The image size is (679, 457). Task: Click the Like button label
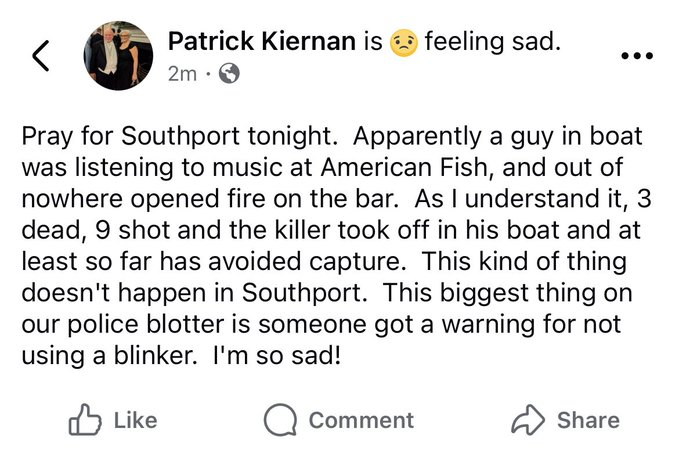point(135,420)
